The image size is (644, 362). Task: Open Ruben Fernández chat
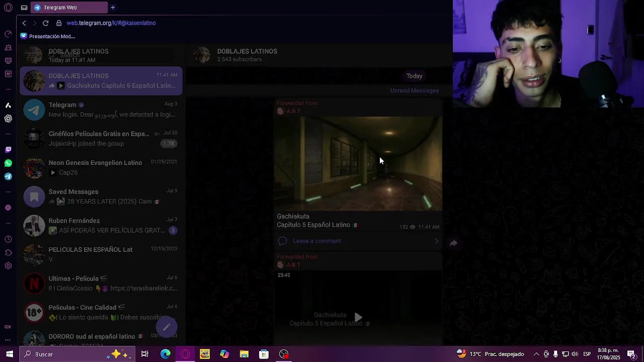click(101, 225)
